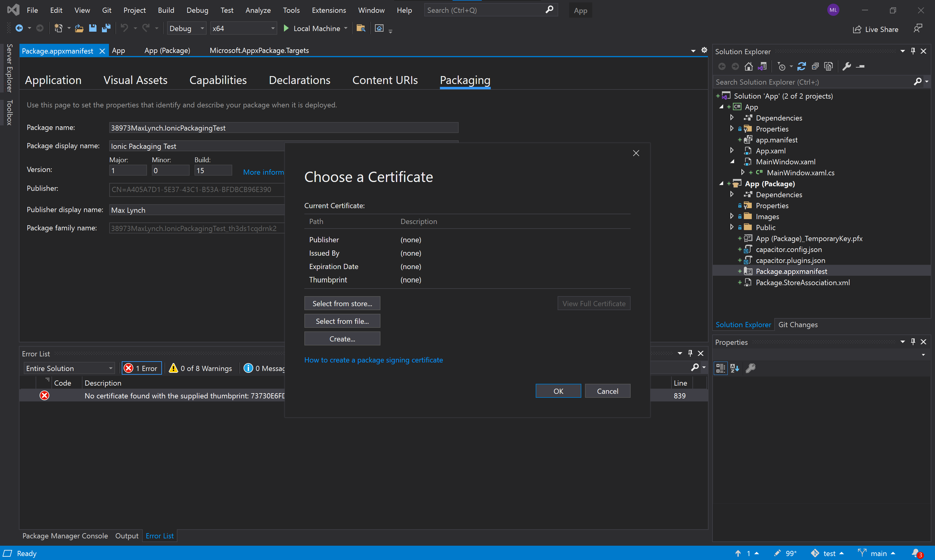Click the Save All icon
The height and width of the screenshot is (560, 935).
click(x=106, y=28)
